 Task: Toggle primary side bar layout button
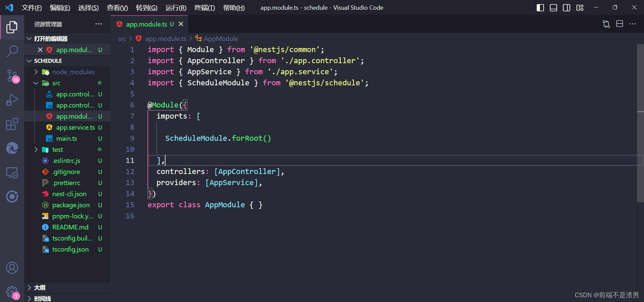[x=540, y=8]
